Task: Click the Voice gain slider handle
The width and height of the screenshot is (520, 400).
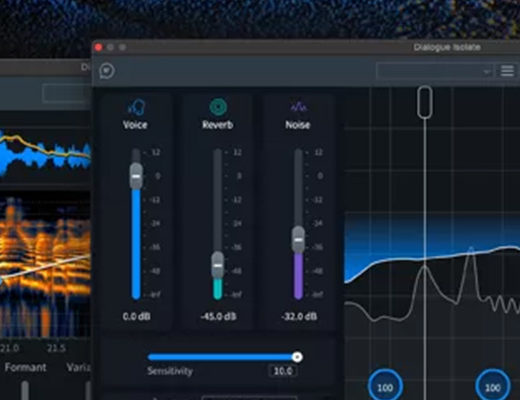Action: 136,176
